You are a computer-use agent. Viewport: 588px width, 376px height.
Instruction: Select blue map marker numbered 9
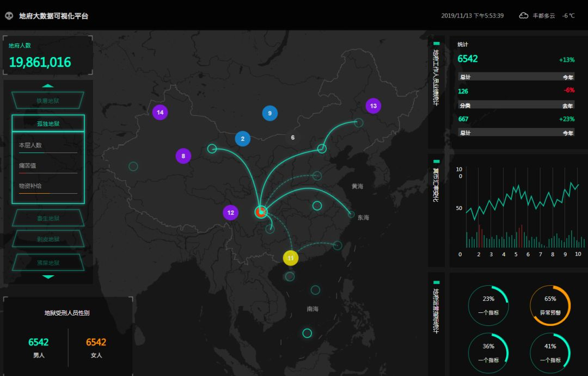269,113
